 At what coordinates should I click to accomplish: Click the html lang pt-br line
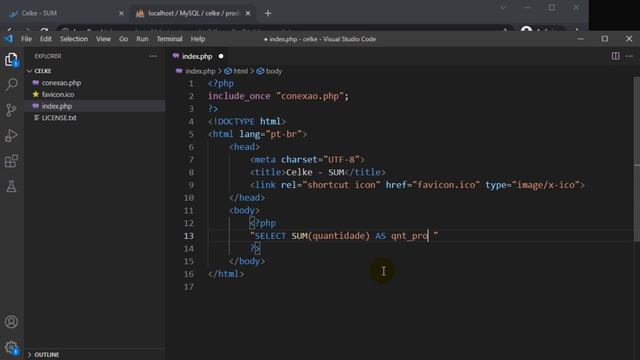257,134
